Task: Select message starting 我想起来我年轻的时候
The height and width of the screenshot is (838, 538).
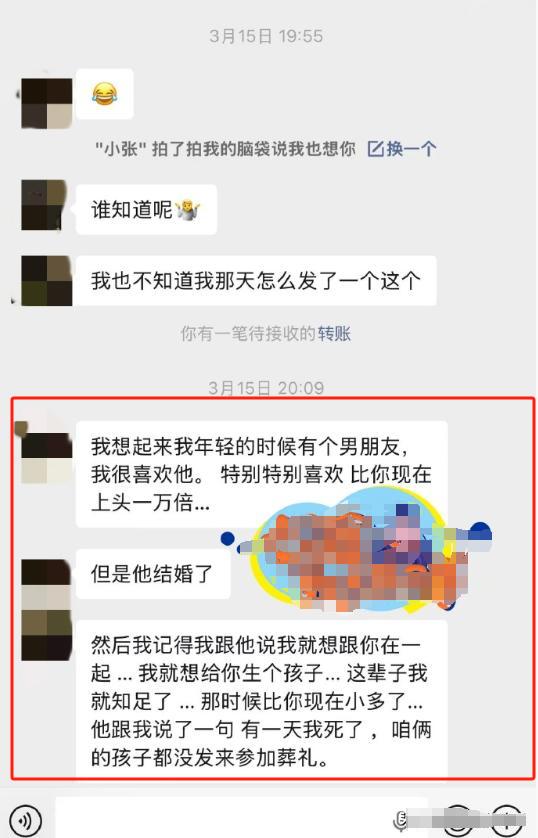Action: pos(262,475)
